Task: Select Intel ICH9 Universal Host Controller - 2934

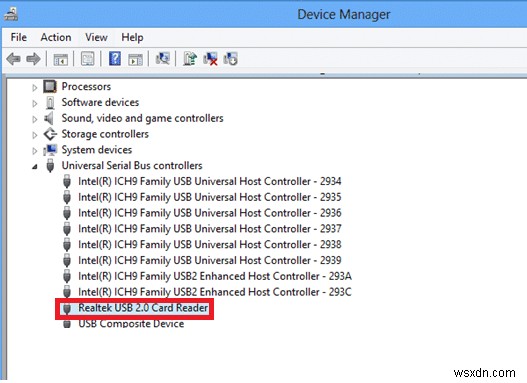Action: (x=210, y=181)
